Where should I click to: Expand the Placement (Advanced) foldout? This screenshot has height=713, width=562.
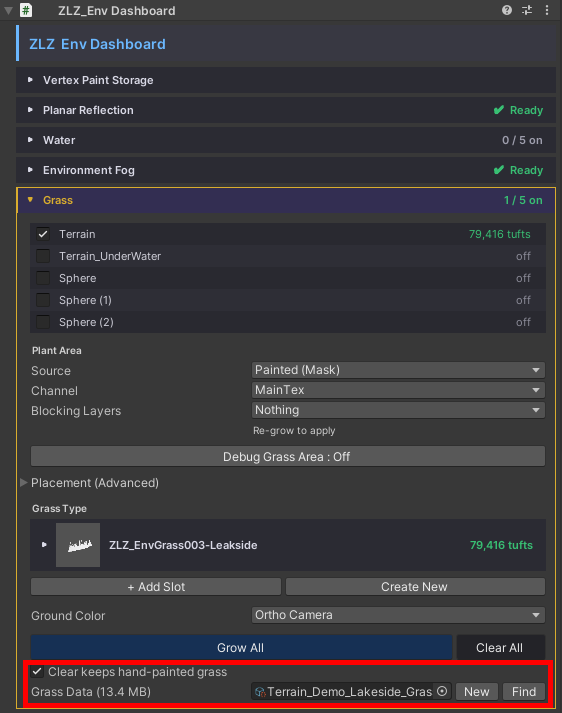24,482
